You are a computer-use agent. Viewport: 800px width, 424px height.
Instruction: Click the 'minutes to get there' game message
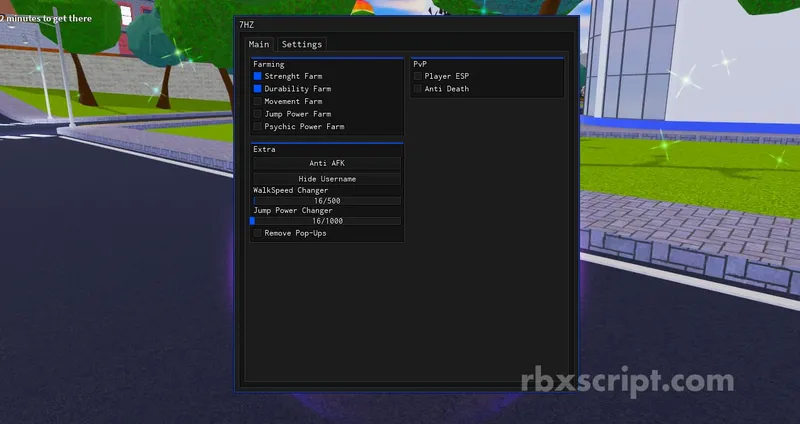46,18
